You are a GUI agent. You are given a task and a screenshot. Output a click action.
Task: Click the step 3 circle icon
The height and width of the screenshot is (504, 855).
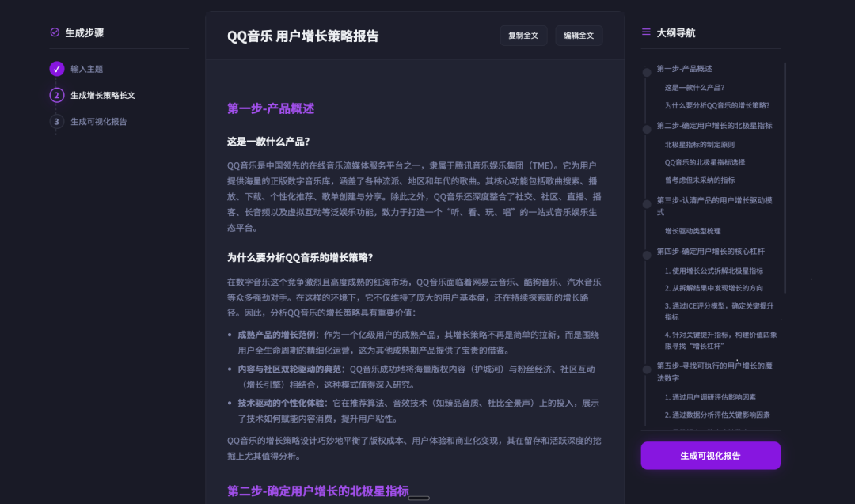point(57,122)
